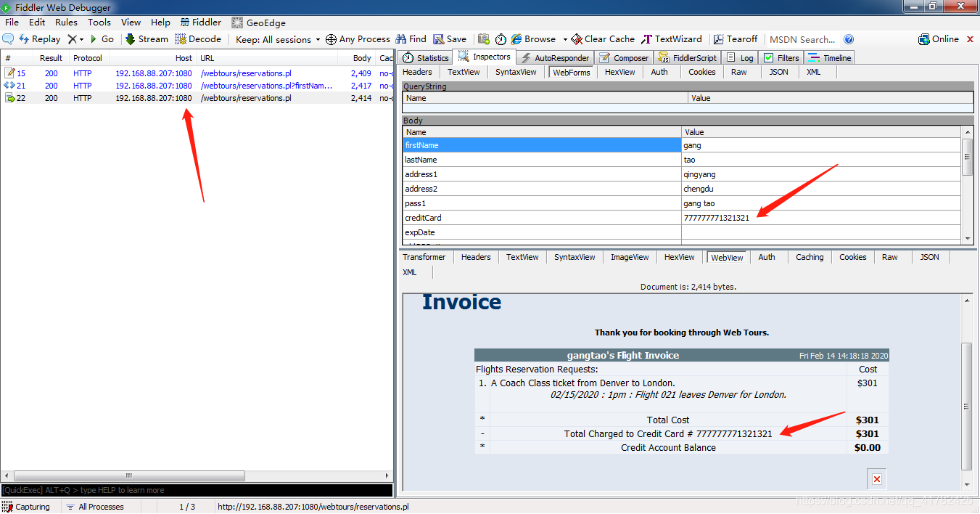Open the Remove sessions X dropdown

point(75,39)
